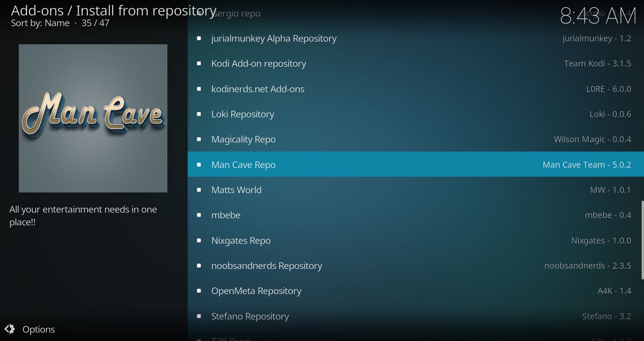
Task: Click bullet icon beside Kodi Add-on repository
Action: coord(199,63)
